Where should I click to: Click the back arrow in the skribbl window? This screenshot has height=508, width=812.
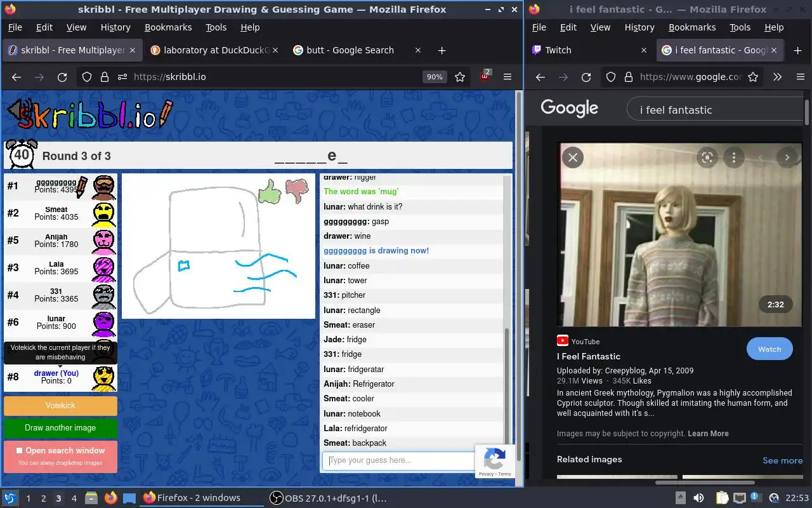coord(16,77)
